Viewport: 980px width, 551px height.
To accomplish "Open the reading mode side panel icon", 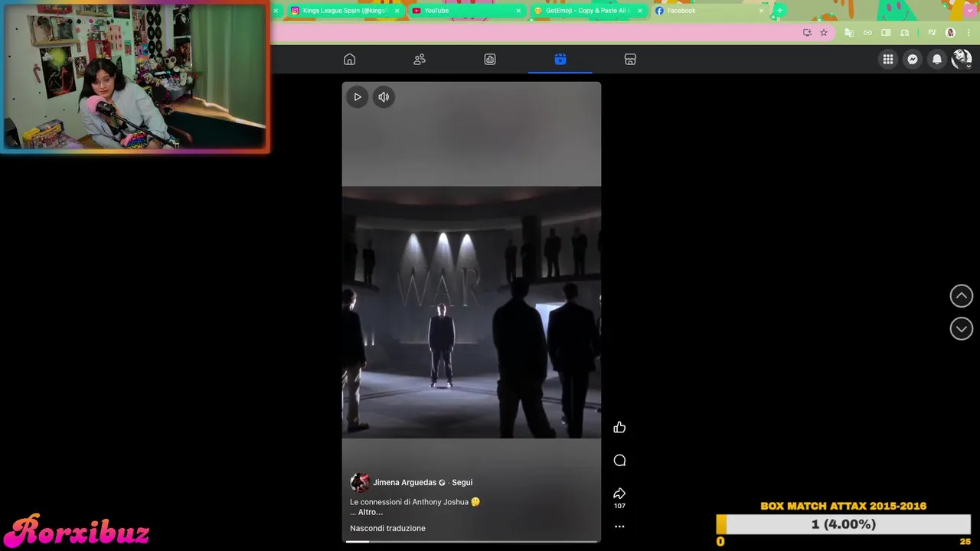I will pyautogui.click(x=886, y=33).
